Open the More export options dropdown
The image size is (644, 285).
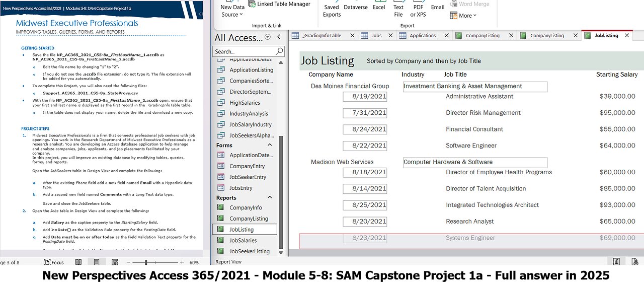(x=463, y=16)
